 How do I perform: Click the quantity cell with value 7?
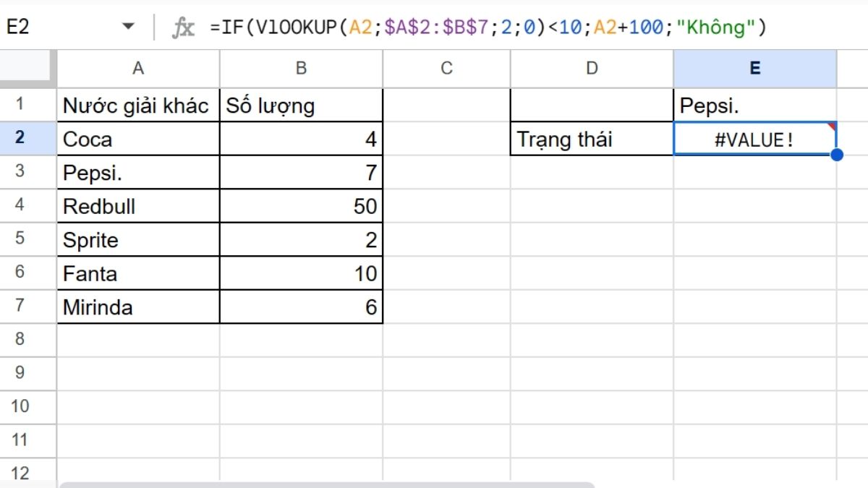(x=302, y=172)
